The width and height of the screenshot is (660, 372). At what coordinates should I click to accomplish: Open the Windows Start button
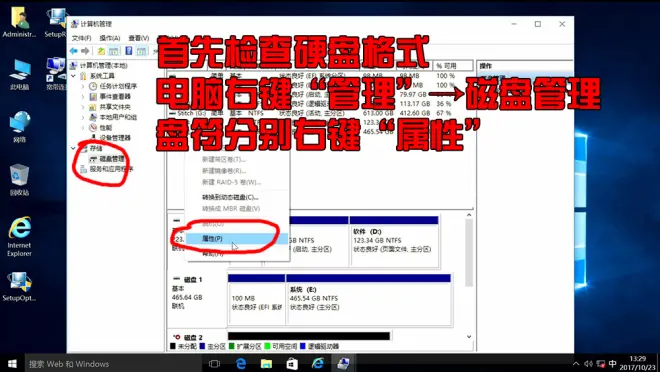(x=12, y=364)
